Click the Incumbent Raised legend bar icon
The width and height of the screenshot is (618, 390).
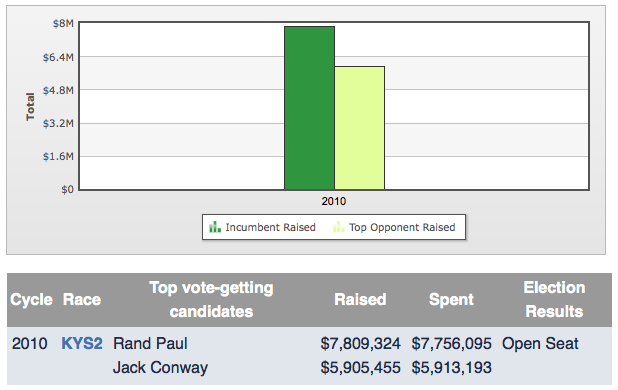[x=215, y=227]
